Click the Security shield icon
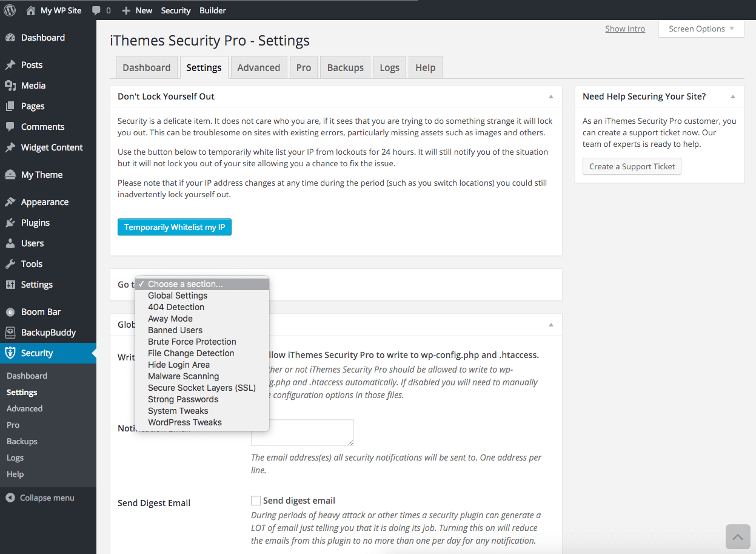This screenshot has height=554, width=756. (x=10, y=353)
